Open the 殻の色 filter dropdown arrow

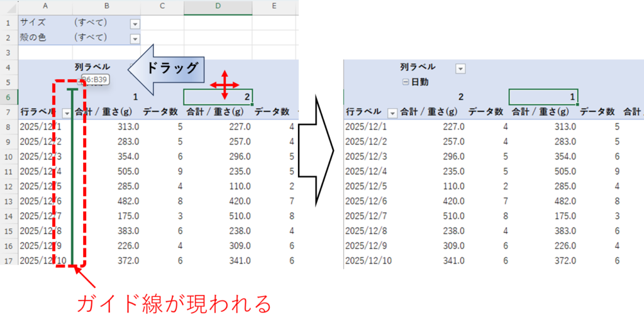coord(135,38)
